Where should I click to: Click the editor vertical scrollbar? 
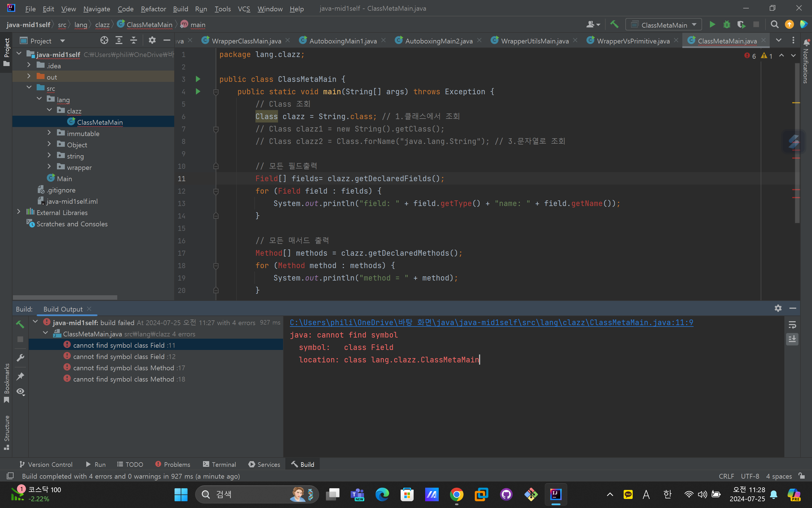click(797, 143)
